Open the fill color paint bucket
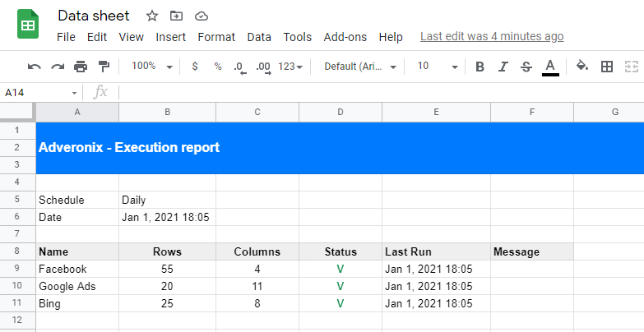This screenshot has height=332, width=644. [x=582, y=66]
